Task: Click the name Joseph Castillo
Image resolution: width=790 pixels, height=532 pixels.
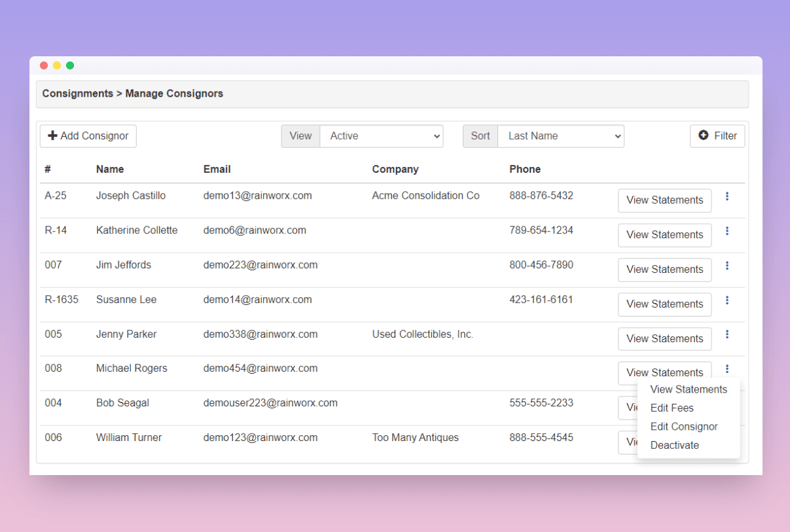Action: pos(131,196)
